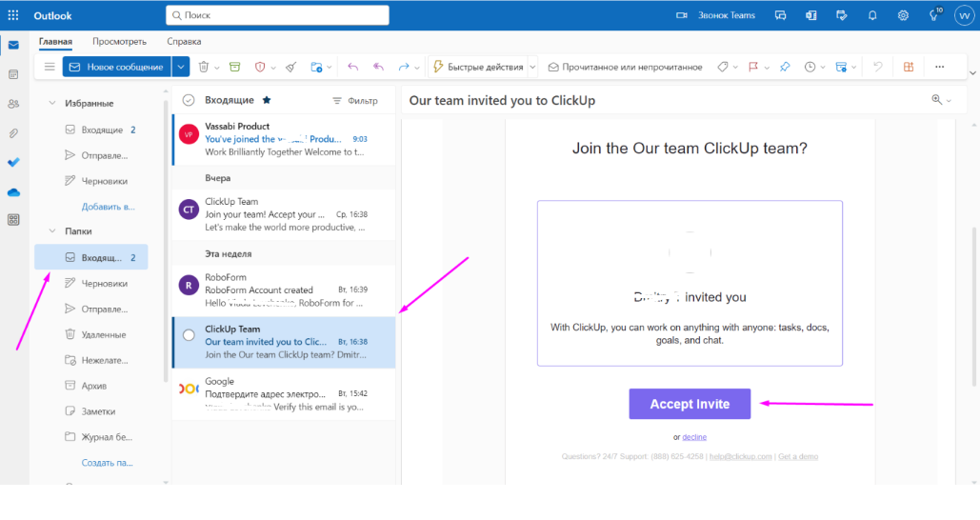The image size is (980, 520).
Task: Expand the ribbon chevron at right edge
Action: pyautogui.click(x=972, y=73)
